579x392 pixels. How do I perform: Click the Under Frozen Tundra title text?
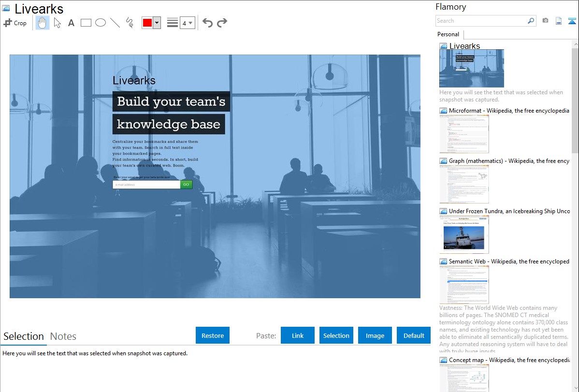click(x=509, y=211)
